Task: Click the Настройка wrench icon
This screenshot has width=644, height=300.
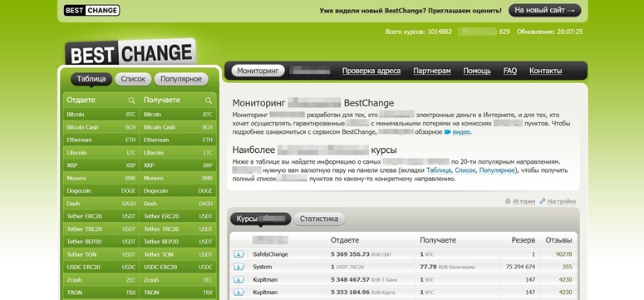Action: pyautogui.click(x=543, y=201)
